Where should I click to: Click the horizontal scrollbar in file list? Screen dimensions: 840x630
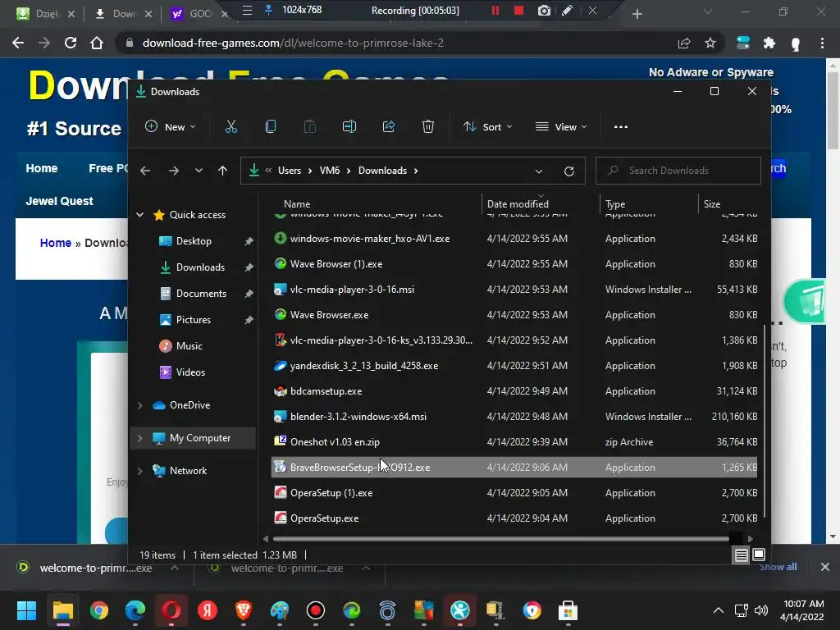[x=501, y=538]
